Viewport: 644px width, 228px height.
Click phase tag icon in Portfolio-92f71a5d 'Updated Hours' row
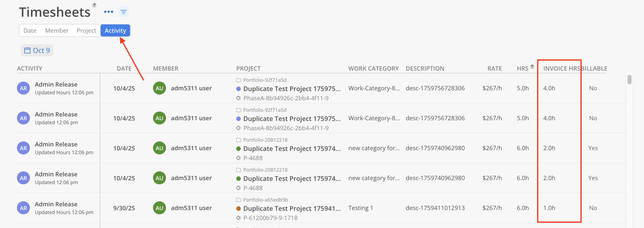pos(239,98)
